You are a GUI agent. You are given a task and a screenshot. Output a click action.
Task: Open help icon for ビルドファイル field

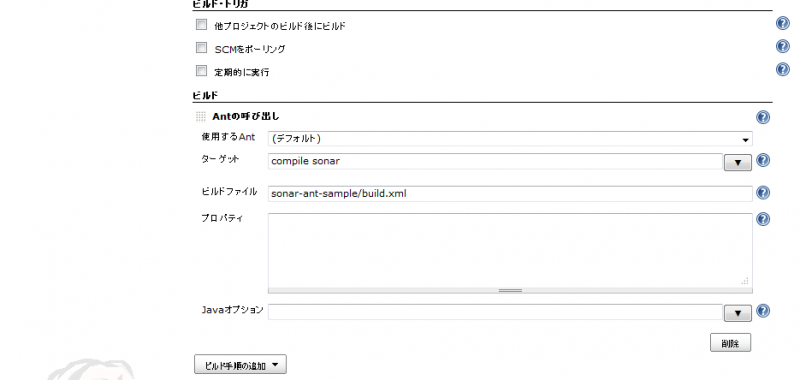click(763, 193)
